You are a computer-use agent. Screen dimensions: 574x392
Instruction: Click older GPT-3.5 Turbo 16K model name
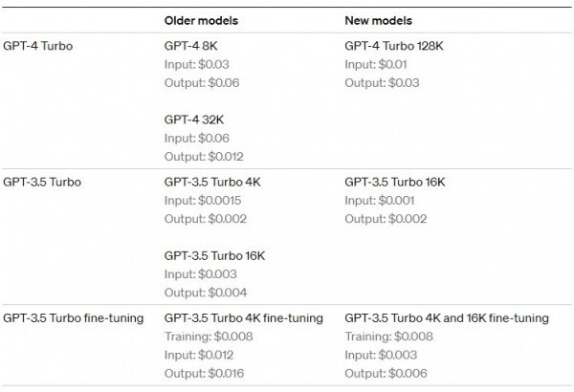coord(214,255)
